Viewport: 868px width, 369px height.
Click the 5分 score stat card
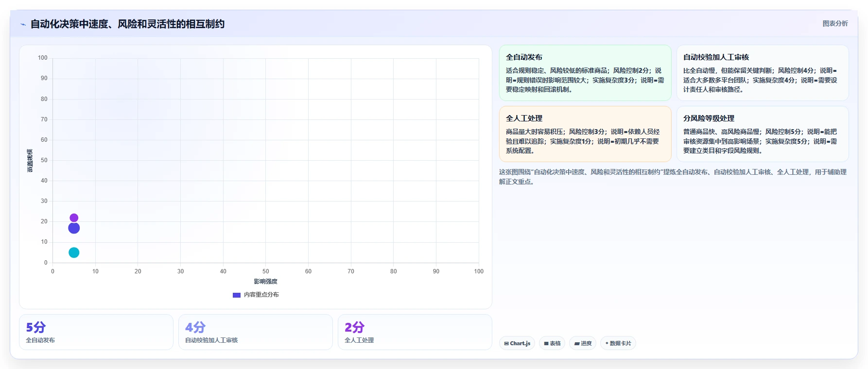pos(96,332)
